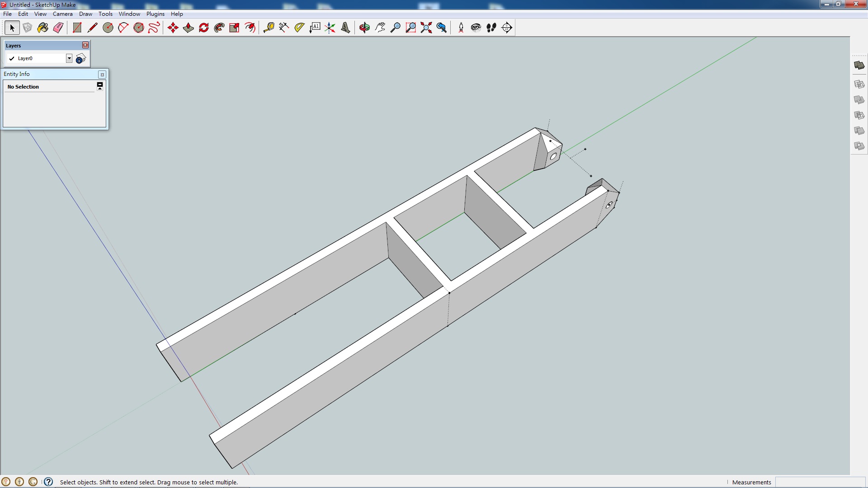This screenshot has height=488, width=868.
Task: Select the Paint Bucket tool
Action: (43, 28)
